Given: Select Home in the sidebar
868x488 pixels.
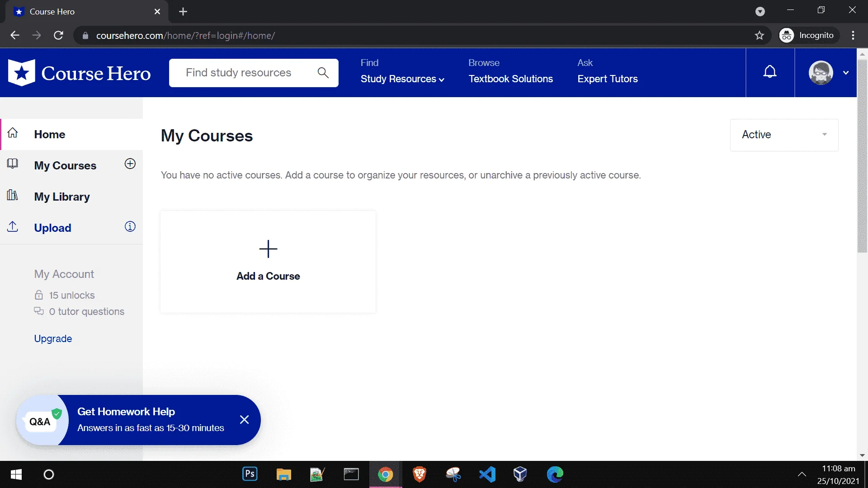Looking at the screenshot, I should coord(71,134).
